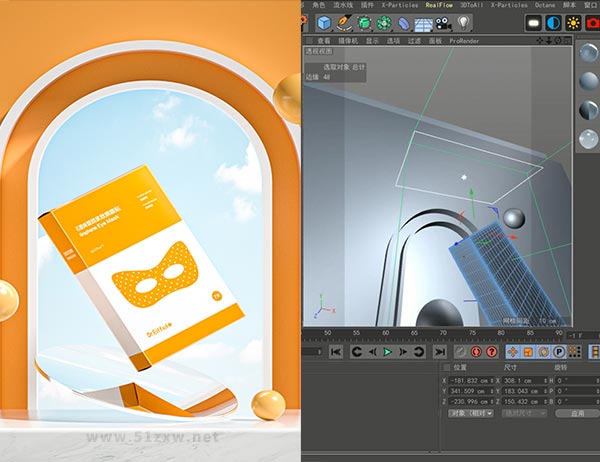The height and width of the screenshot is (462, 600).
Task: Open the viewport 过滤 menu
Action: 414,41
